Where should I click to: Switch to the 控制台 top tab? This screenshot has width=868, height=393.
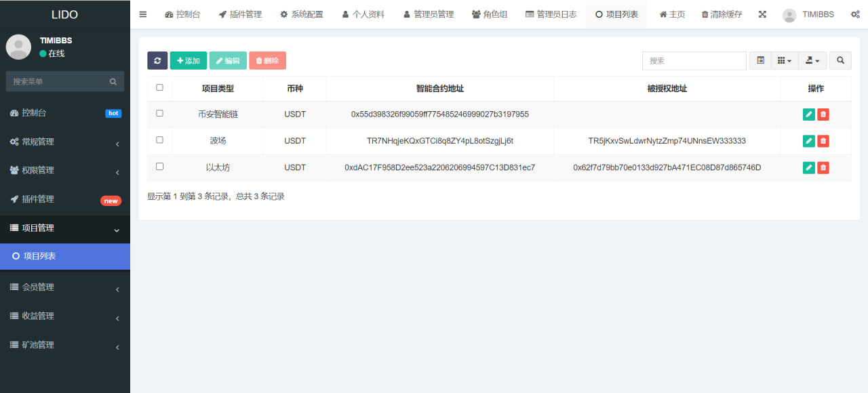(182, 14)
